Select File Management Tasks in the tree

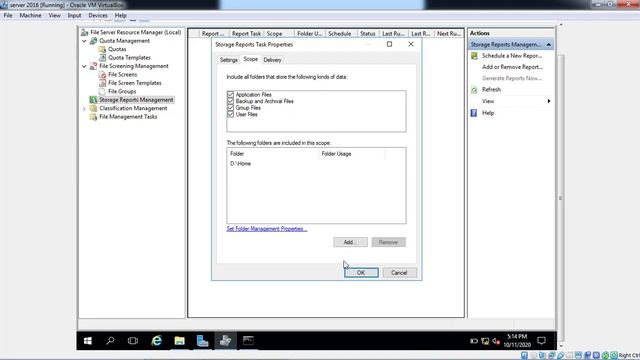tap(128, 117)
